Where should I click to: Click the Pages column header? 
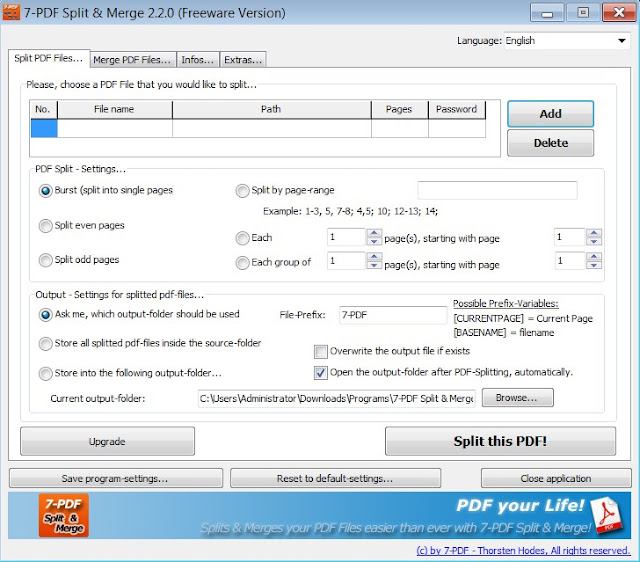pyautogui.click(x=400, y=109)
